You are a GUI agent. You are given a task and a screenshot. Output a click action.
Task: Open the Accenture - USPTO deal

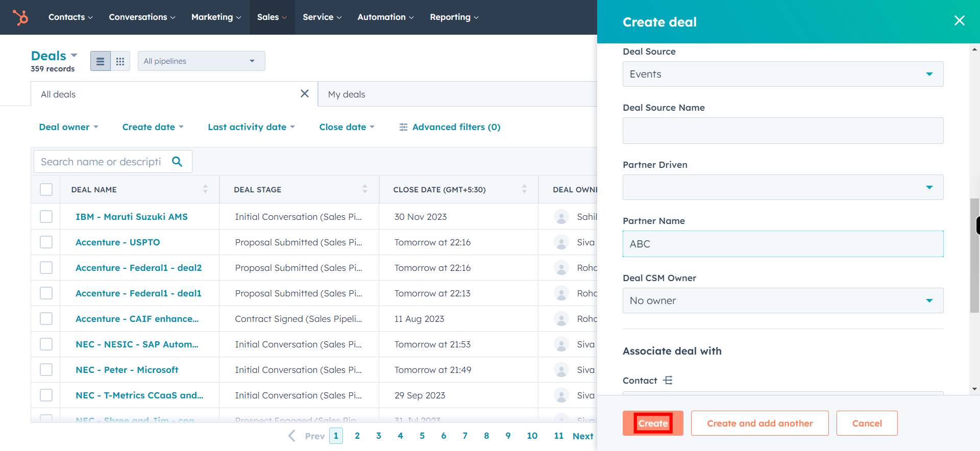tap(118, 242)
